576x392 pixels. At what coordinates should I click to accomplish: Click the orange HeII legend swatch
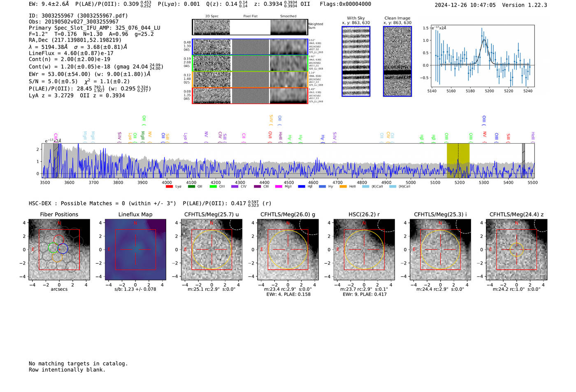[343, 187]
